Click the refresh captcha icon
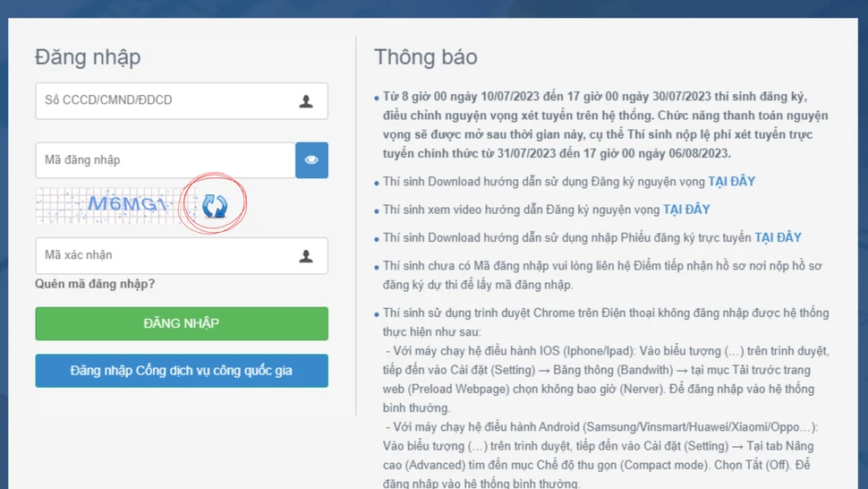The image size is (868, 489). click(214, 206)
